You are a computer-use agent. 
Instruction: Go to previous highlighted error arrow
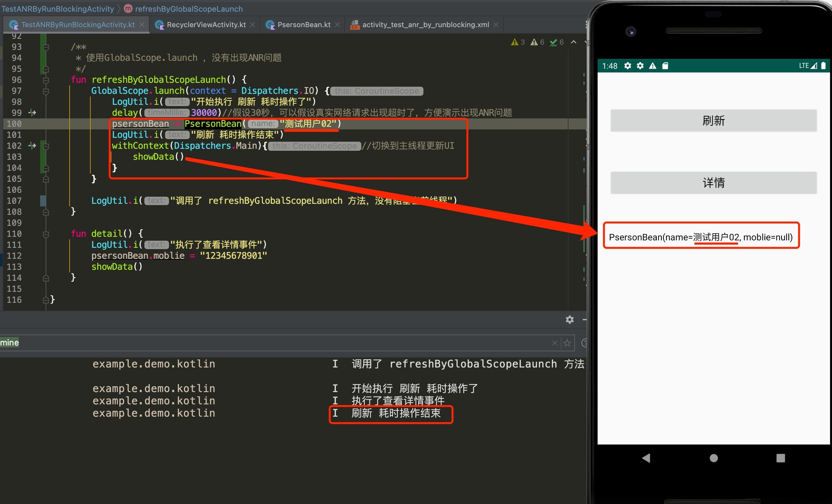point(574,42)
